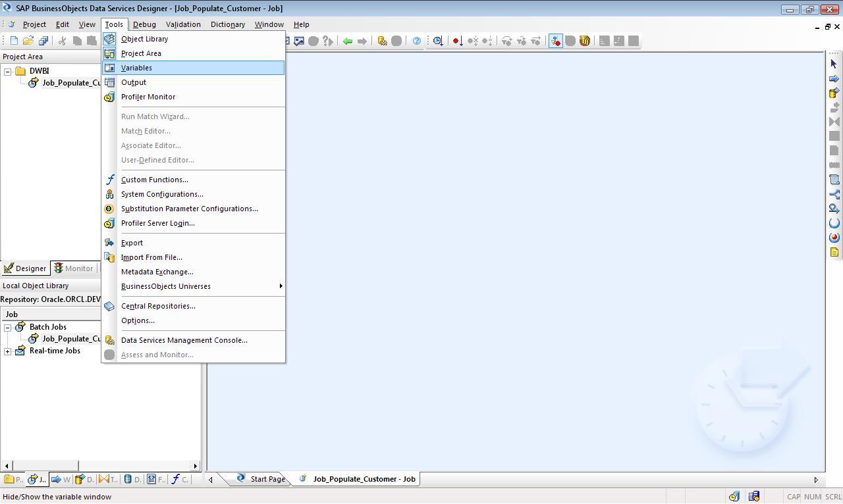Open the View menu
This screenshot has width=843, height=504.
click(87, 24)
